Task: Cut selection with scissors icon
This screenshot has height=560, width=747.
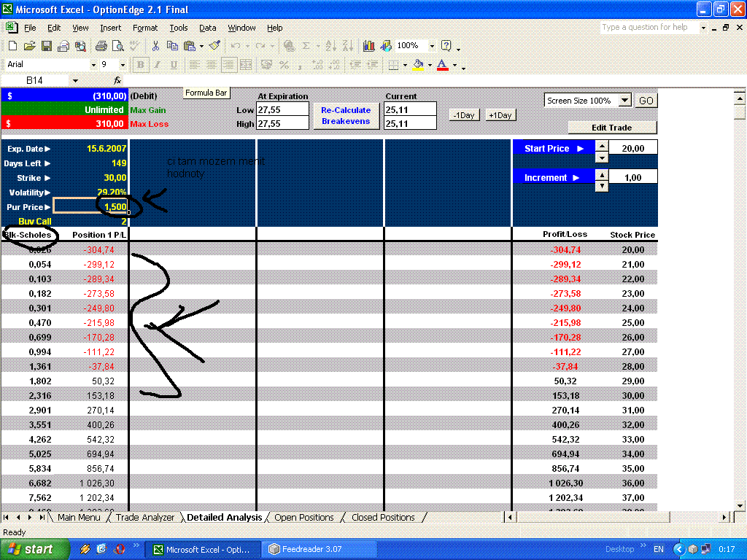Action: 155,46
